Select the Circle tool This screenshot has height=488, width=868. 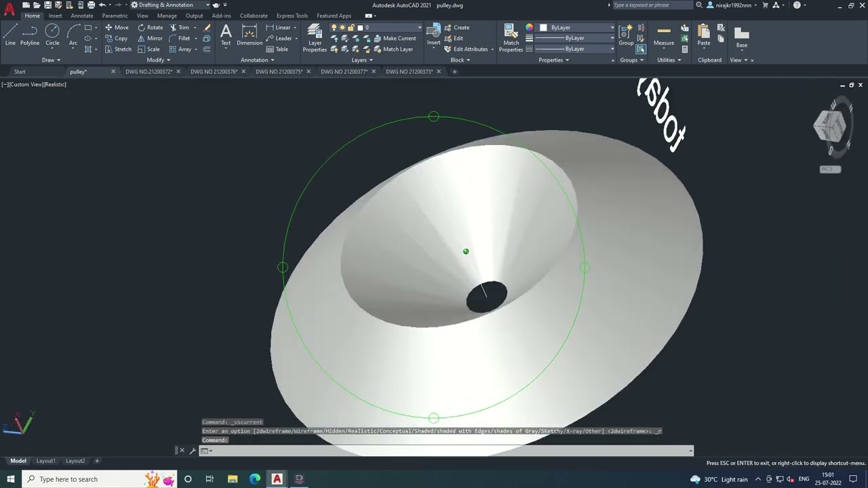click(52, 34)
